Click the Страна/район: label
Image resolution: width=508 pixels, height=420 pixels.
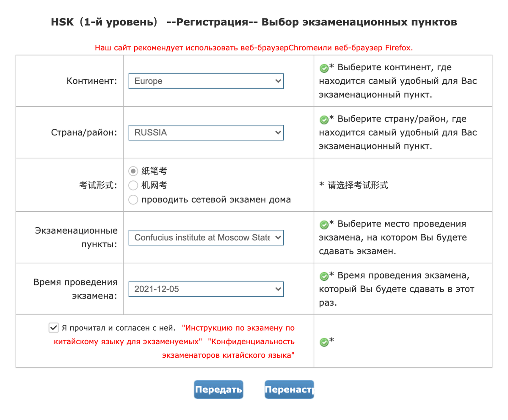84,133
